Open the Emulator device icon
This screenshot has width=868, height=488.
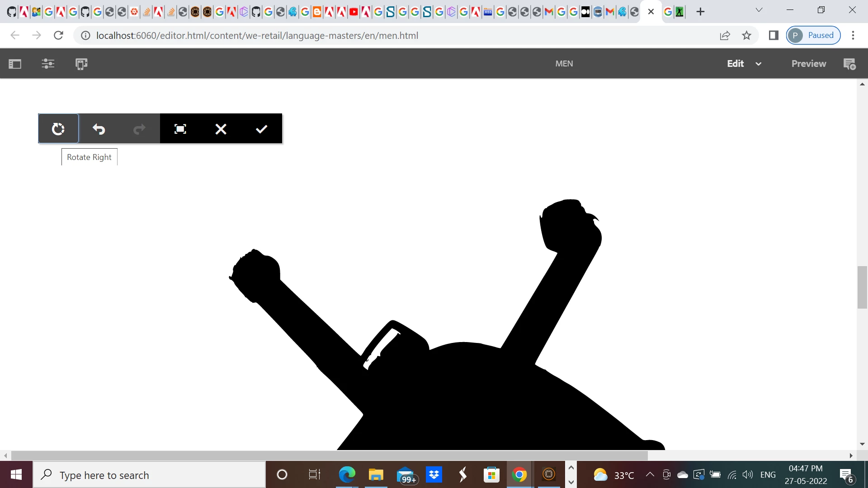(x=81, y=64)
